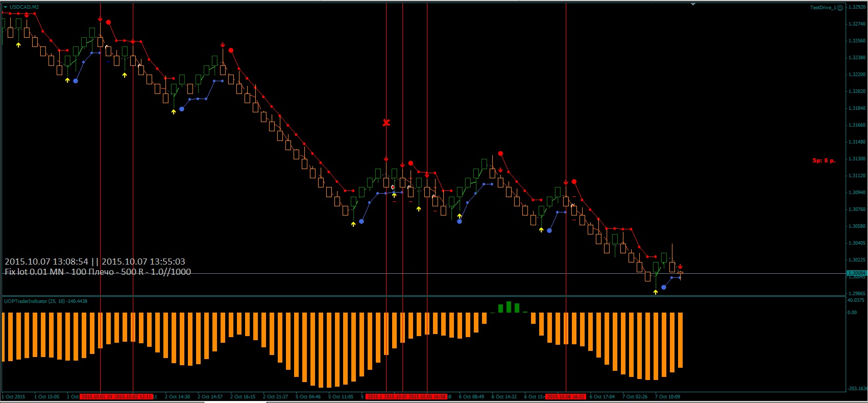Image resolution: width=868 pixels, height=403 pixels.
Task: Click the '2 Oct 14:57' time axis label
Action: coord(210,396)
